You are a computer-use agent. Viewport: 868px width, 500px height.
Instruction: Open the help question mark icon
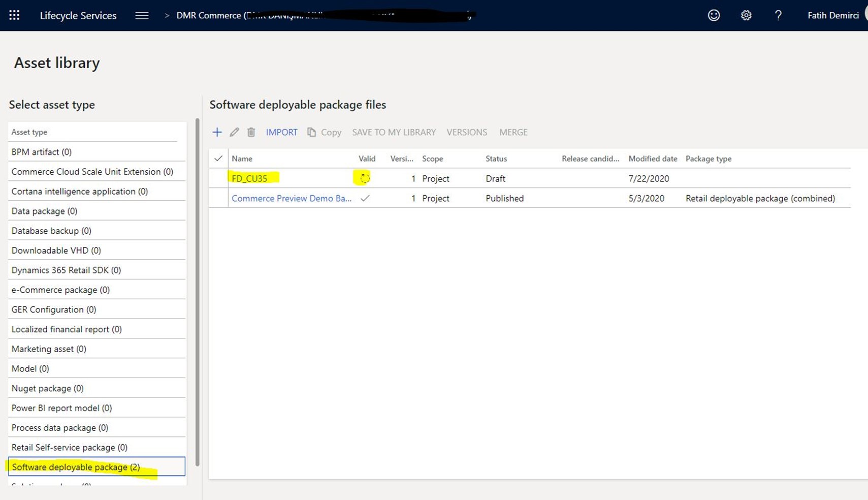coord(778,15)
